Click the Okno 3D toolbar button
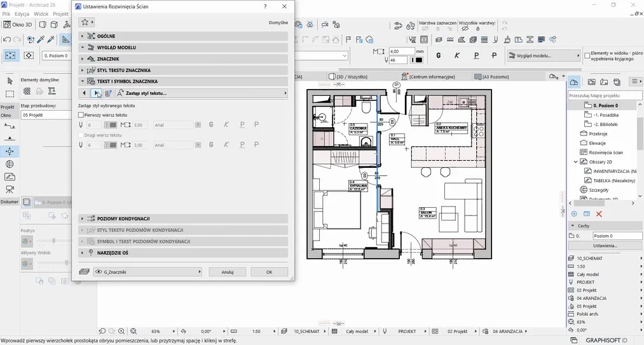Viewport: 644px width, 345px height. (17, 25)
